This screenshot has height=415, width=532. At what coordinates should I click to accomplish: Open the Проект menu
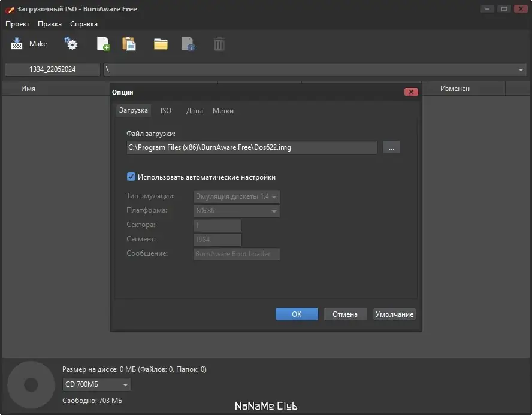coord(17,24)
